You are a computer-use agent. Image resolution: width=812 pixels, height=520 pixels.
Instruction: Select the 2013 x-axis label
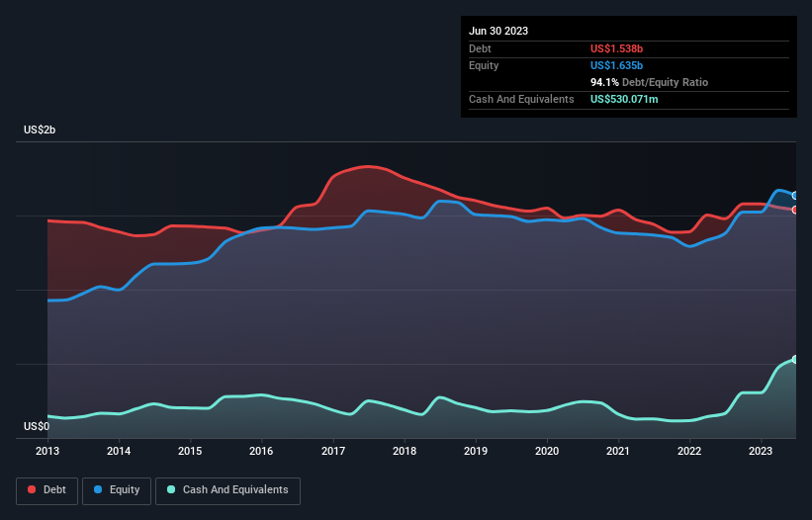click(x=47, y=451)
